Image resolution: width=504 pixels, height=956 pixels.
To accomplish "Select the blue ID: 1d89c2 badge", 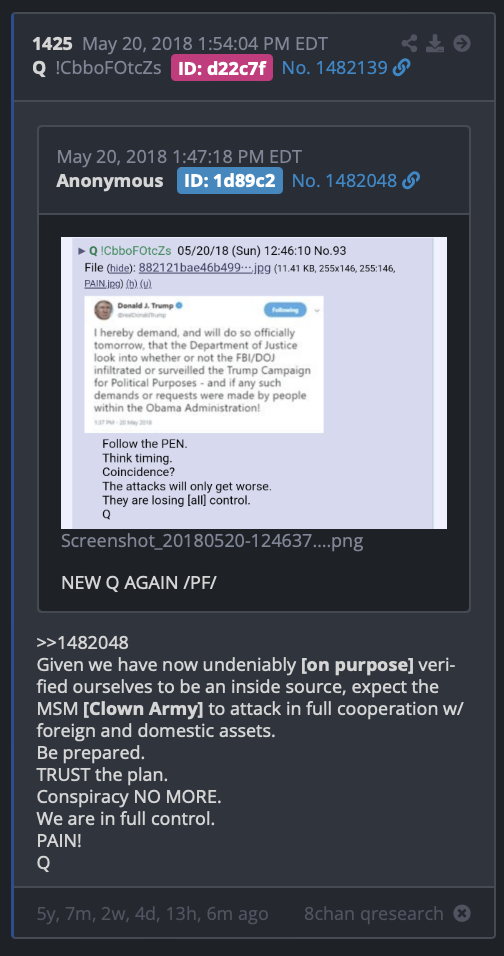I will pos(230,180).
